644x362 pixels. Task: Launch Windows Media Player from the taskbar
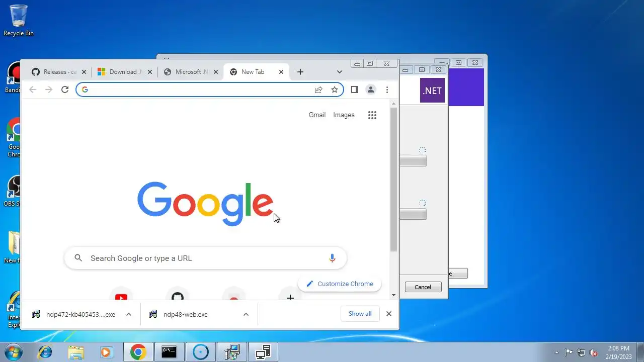pyautogui.click(x=107, y=352)
